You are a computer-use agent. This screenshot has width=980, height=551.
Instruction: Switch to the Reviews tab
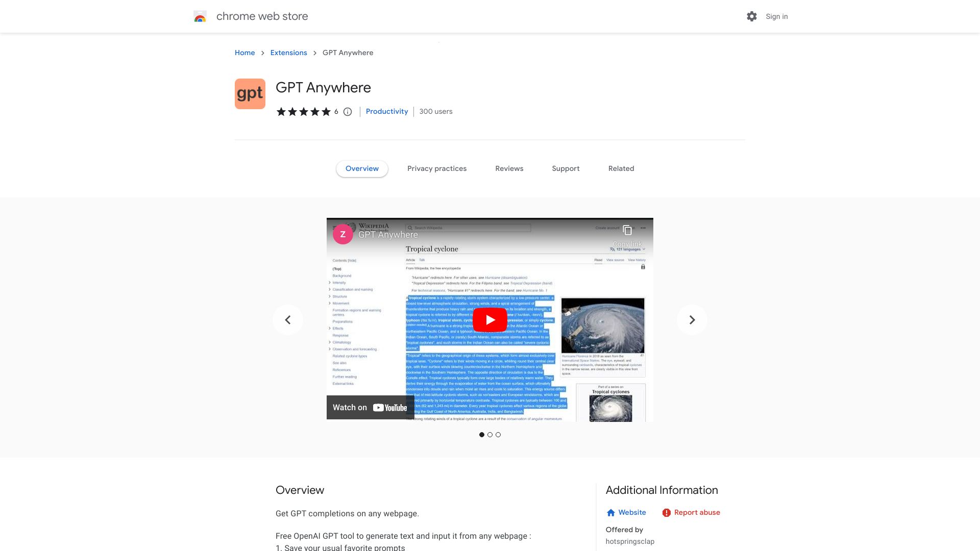pos(509,168)
